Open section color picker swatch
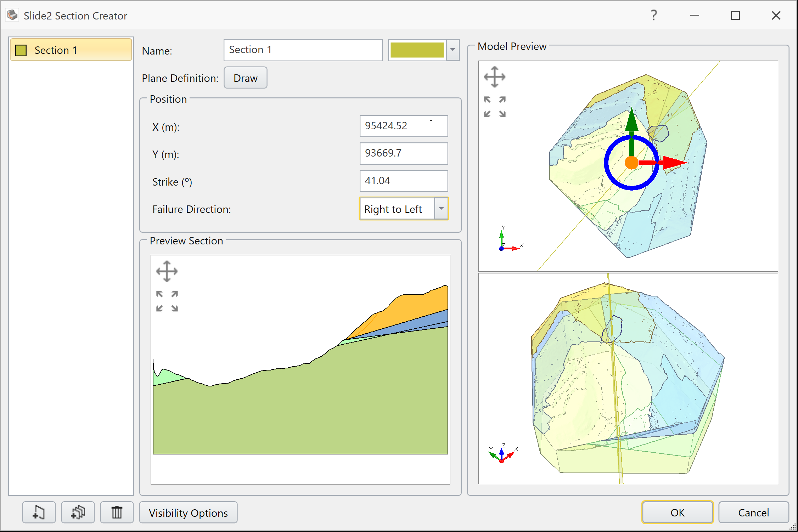Image resolution: width=798 pixels, height=532 pixels. (x=417, y=50)
